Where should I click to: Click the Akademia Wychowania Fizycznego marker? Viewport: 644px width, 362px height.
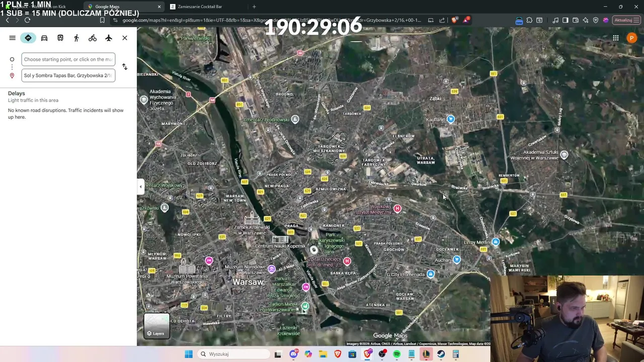pyautogui.click(x=144, y=100)
